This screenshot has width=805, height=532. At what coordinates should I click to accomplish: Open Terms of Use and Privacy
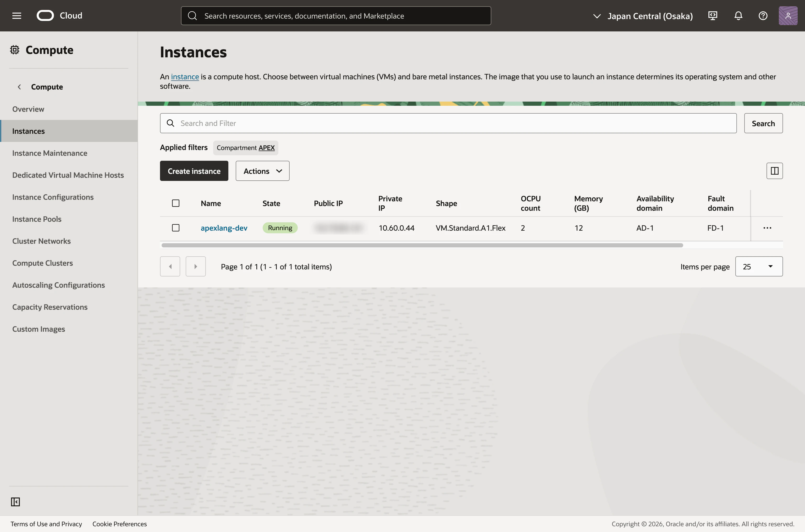(46, 524)
